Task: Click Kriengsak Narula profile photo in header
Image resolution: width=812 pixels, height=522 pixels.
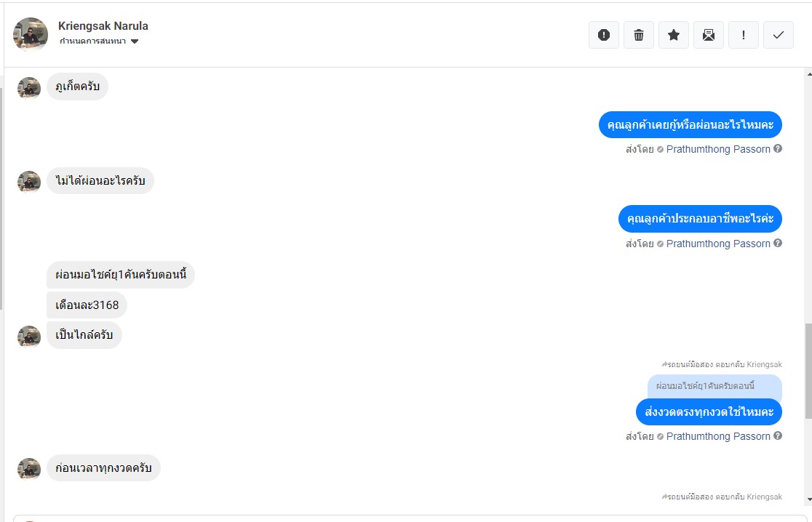Action: (x=31, y=34)
